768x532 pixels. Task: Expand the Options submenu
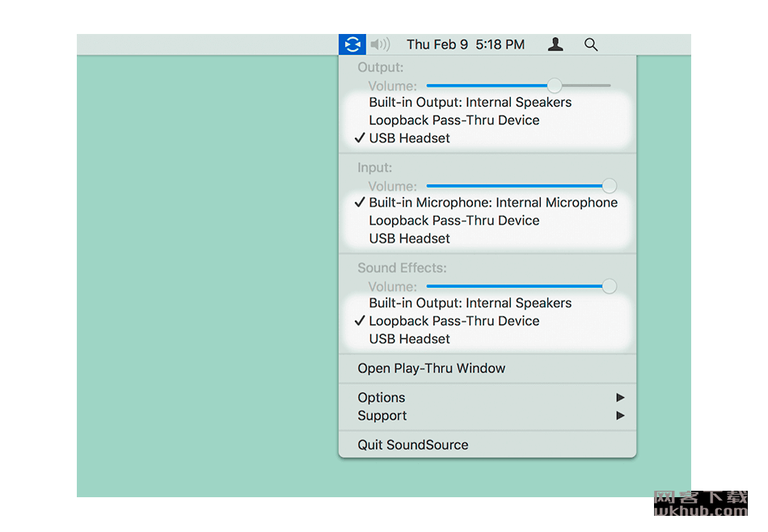pyautogui.click(x=487, y=397)
